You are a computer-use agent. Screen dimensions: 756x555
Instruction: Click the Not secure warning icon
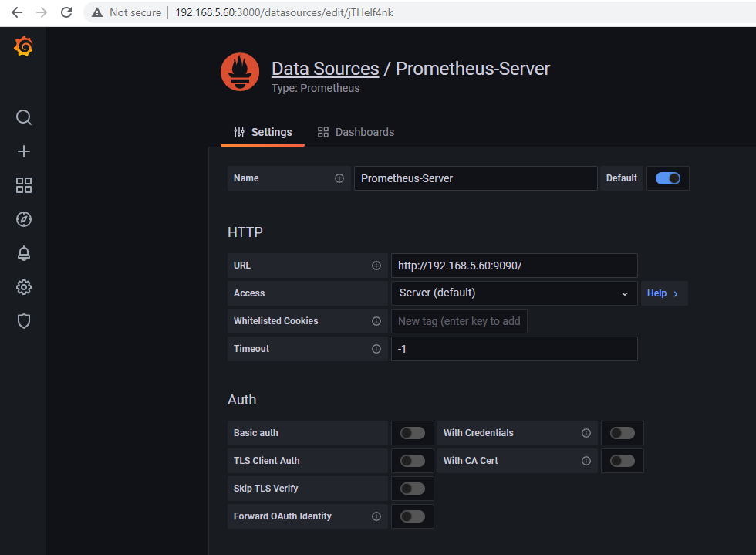tap(97, 12)
